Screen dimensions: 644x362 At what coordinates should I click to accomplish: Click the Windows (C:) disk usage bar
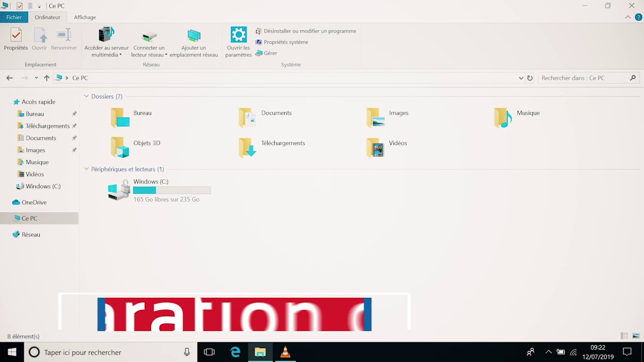coord(172,191)
